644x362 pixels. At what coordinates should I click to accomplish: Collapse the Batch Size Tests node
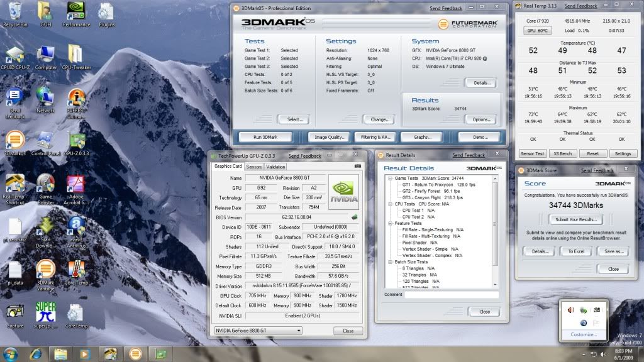(390, 261)
